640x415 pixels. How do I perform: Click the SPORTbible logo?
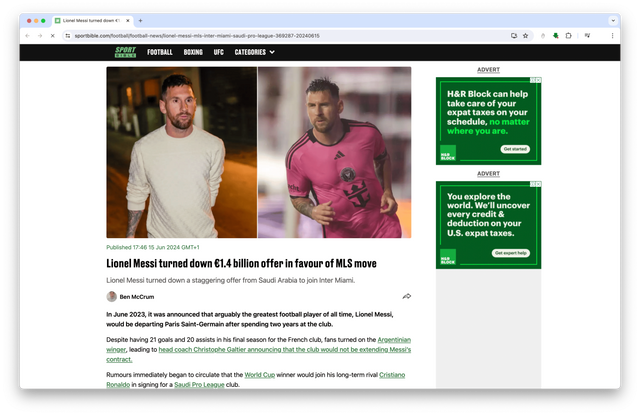[x=125, y=52]
